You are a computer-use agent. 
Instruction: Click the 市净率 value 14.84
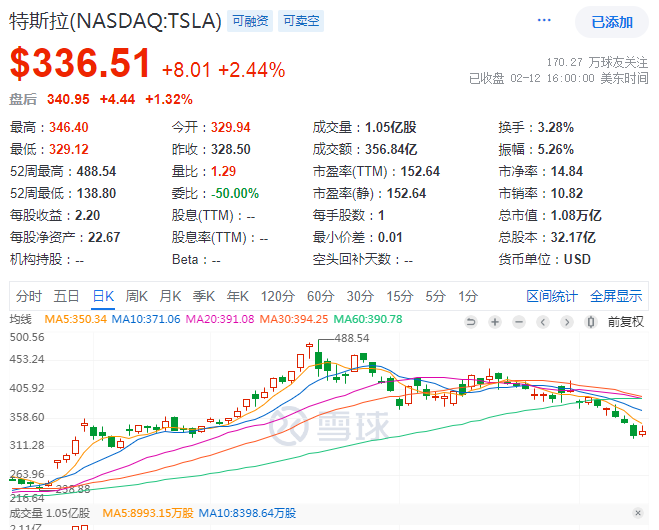coord(567,171)
